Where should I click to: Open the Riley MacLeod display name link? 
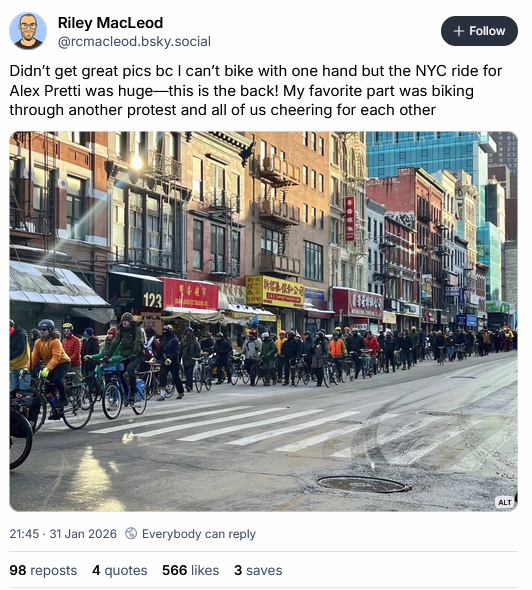(x=110, y=23)
